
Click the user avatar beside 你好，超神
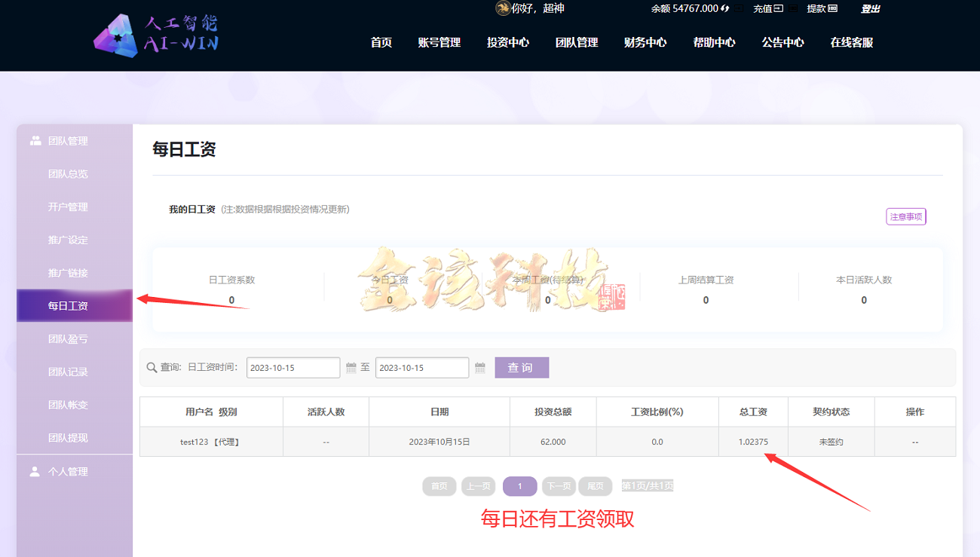(x=504, y=8)
